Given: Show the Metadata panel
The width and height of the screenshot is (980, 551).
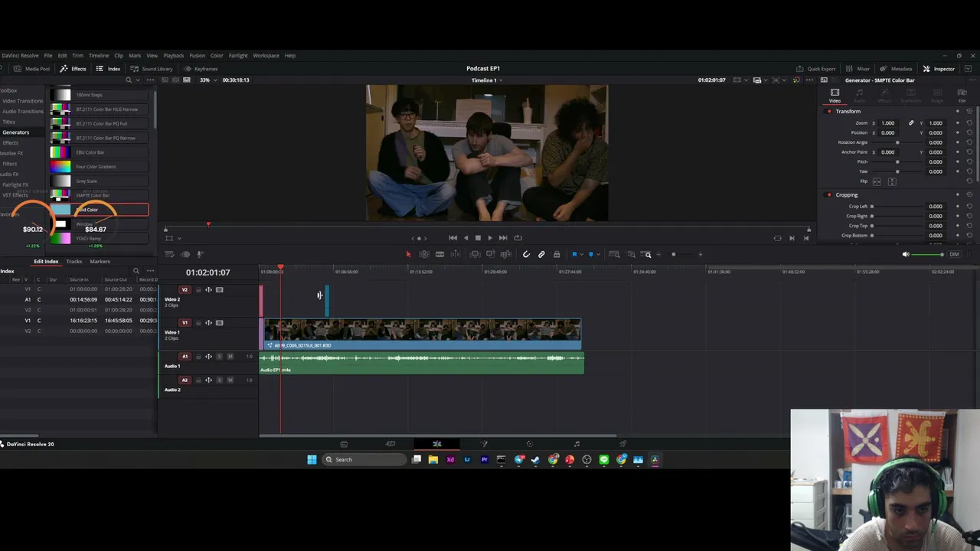Looking at the screenshot, I should point(896,69).
